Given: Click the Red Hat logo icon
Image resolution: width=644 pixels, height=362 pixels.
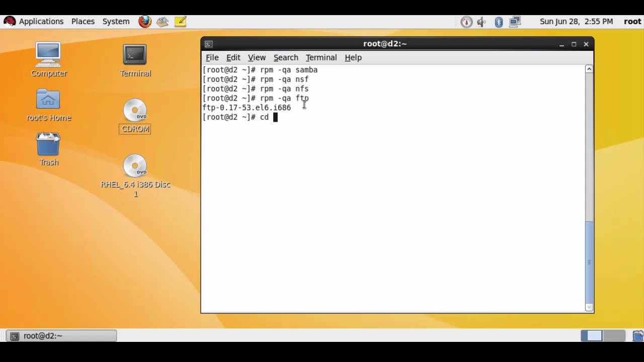Looking at the screenshot, I should (x=10, y=21).
